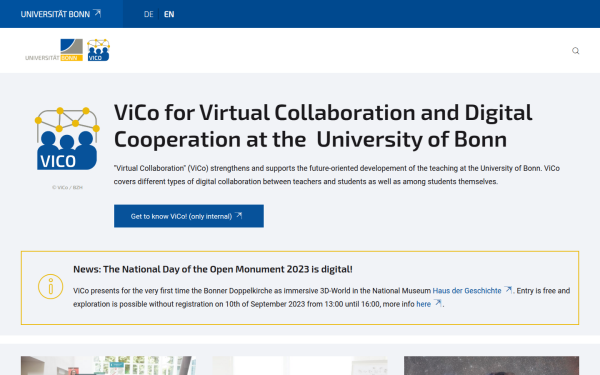Switch language to EN
Viewport: 600px width, 375px height.
pos(169,14)
